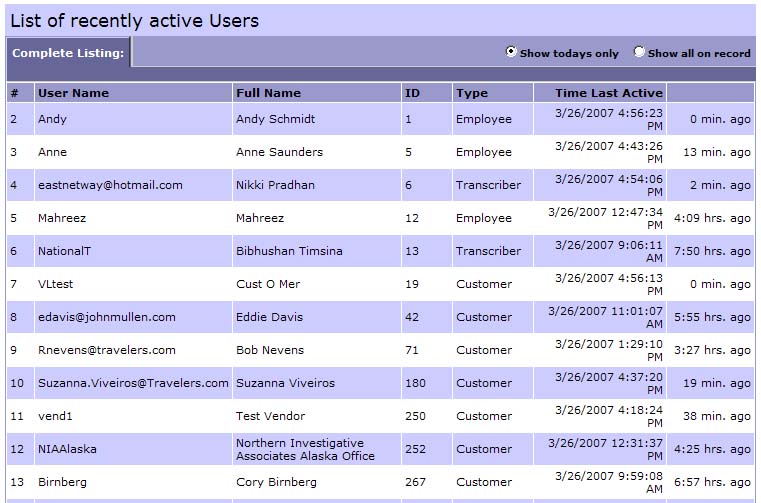Click ID value 252
761x503 pixels.
pos(415,449)
